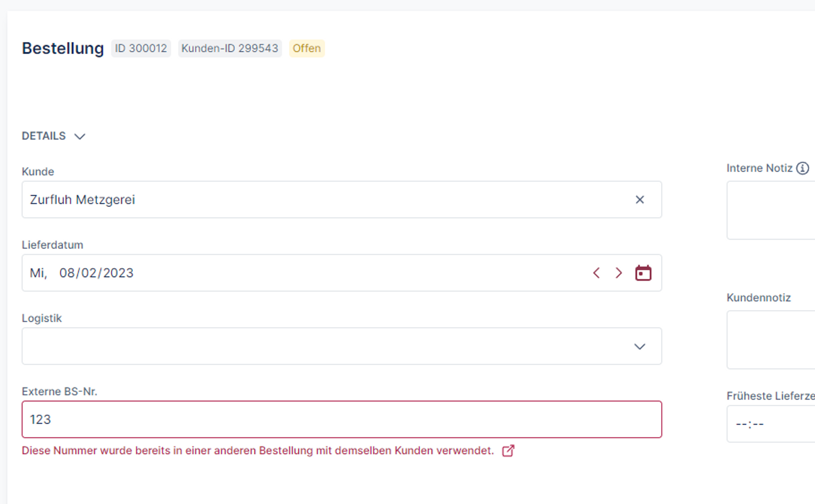Open the duplicate order external link icon

pos(508,451)
